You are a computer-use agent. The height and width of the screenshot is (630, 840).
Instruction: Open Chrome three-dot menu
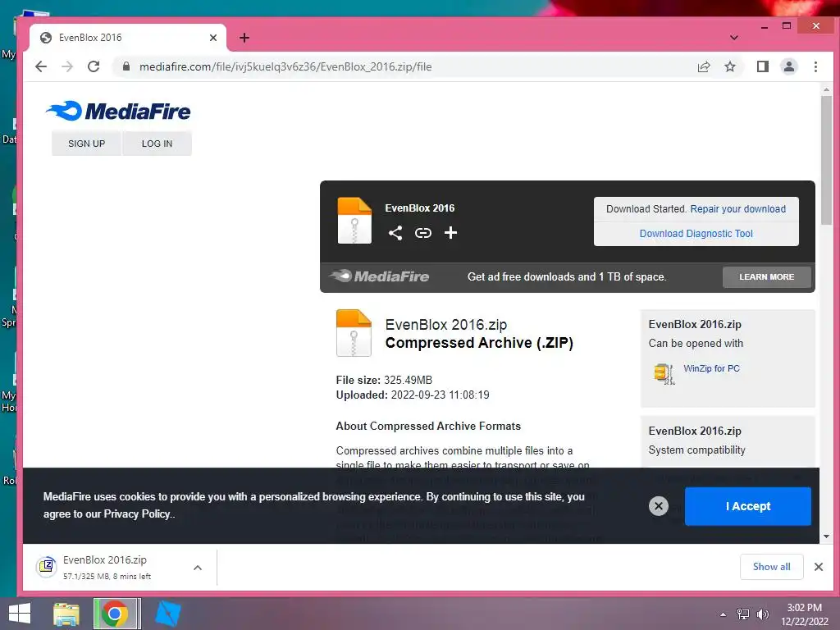(815, 66)
